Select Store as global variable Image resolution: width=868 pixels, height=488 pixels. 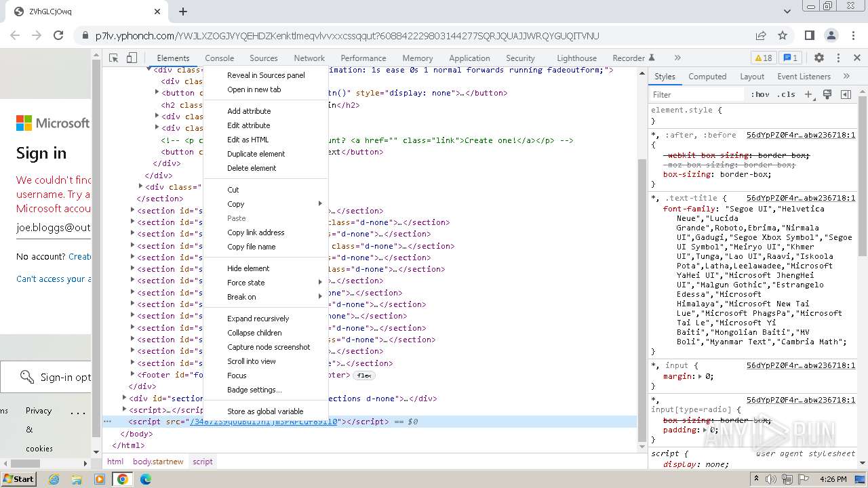(x=265, y=411)
